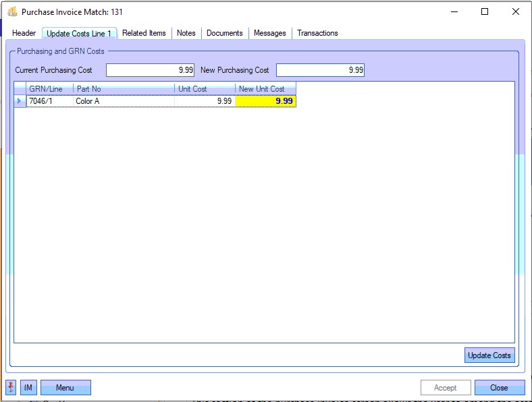Sort by the GRN/Line column header
The image size is (532, 402).
(50, 89)
